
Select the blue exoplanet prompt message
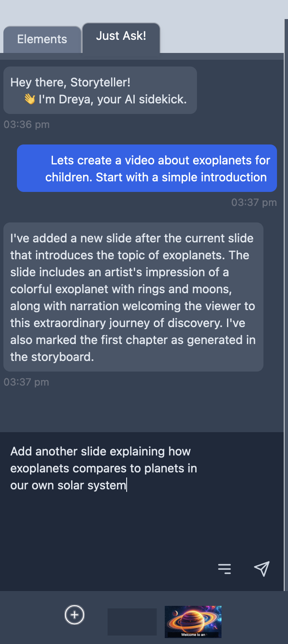147,168
